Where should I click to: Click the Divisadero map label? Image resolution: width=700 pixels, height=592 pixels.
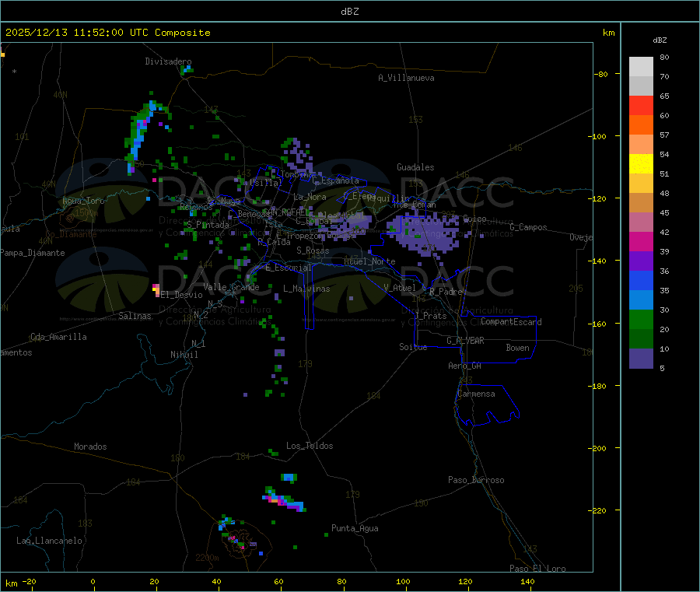tap(168, 61)
